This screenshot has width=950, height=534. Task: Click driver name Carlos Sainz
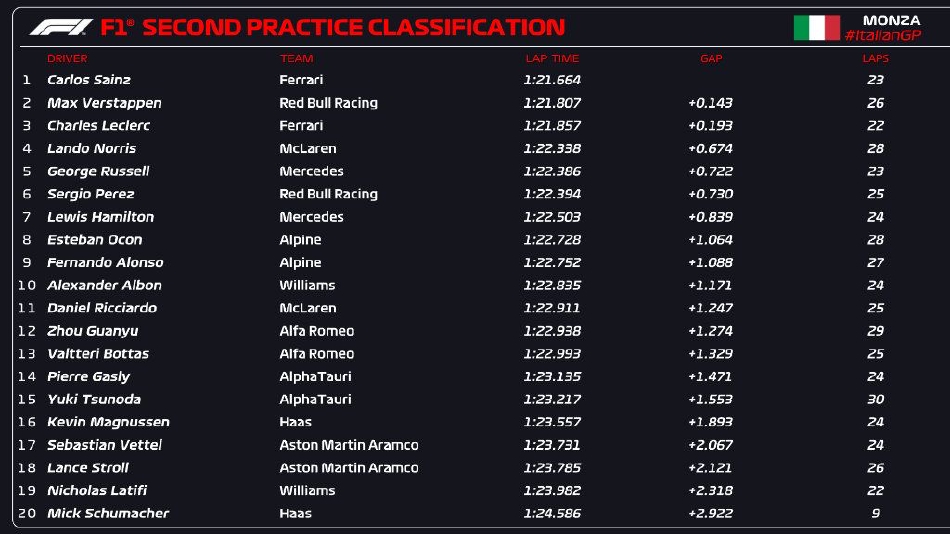[89, 80]
